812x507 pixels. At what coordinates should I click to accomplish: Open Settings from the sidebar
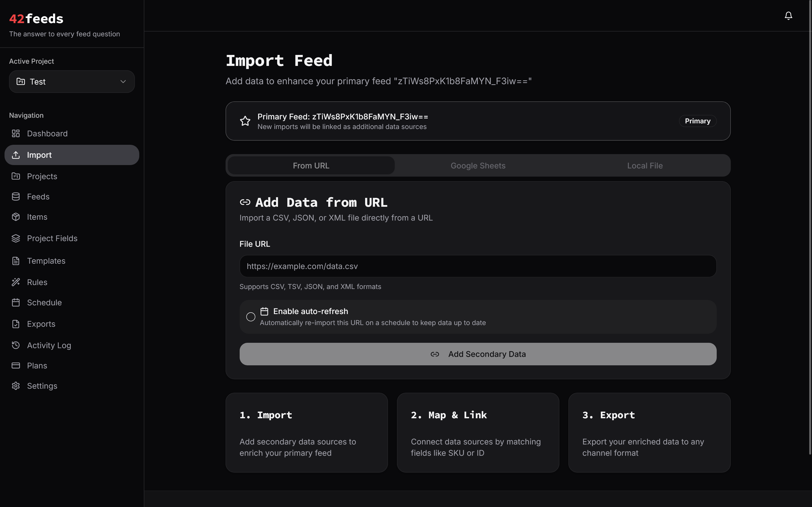pyautogui.click(x=16, y=386)
